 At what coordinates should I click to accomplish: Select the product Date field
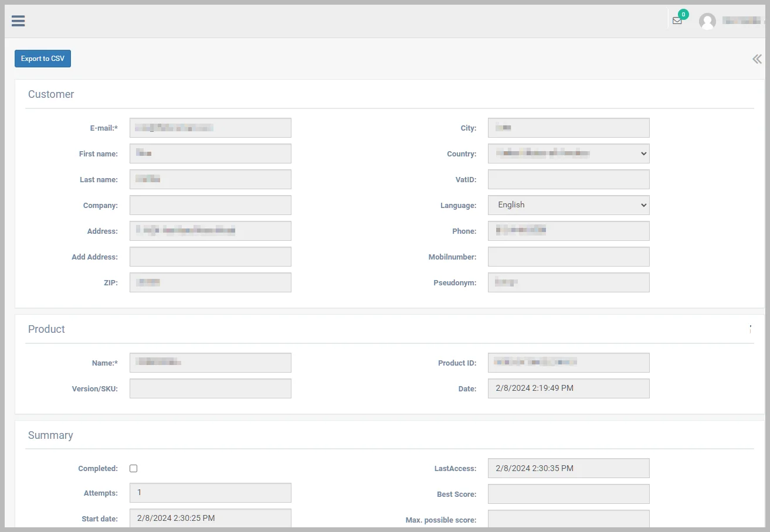[568, 388]
